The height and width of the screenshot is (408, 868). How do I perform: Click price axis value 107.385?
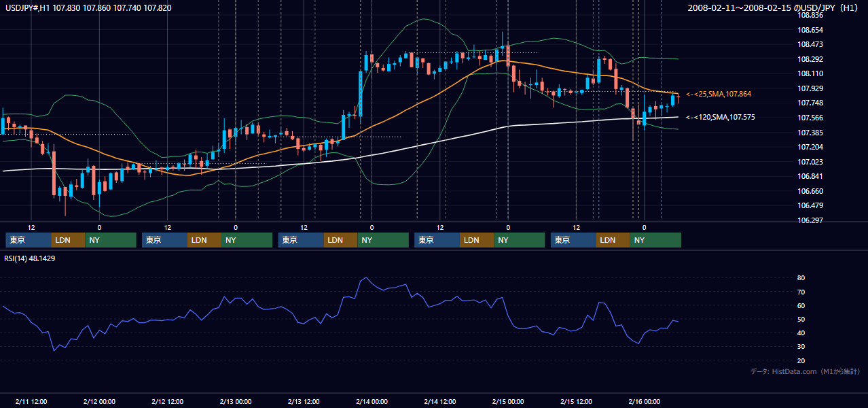click(x=811, y=132)
